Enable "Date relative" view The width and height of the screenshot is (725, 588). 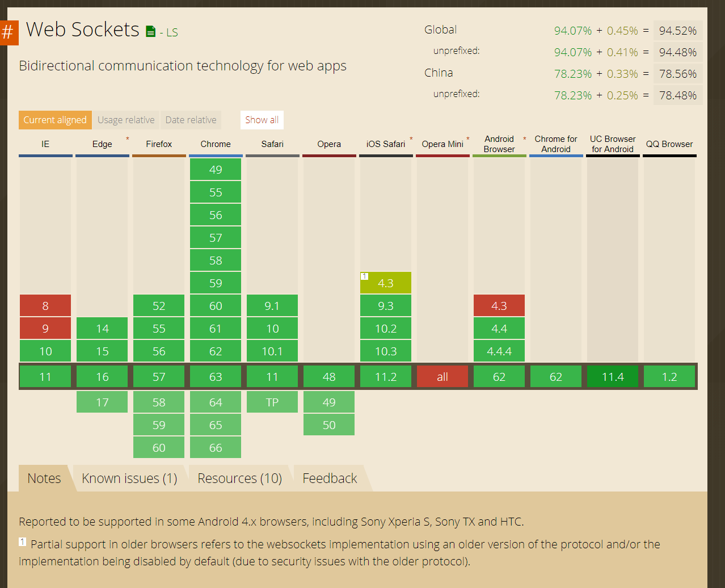[191, 120]
